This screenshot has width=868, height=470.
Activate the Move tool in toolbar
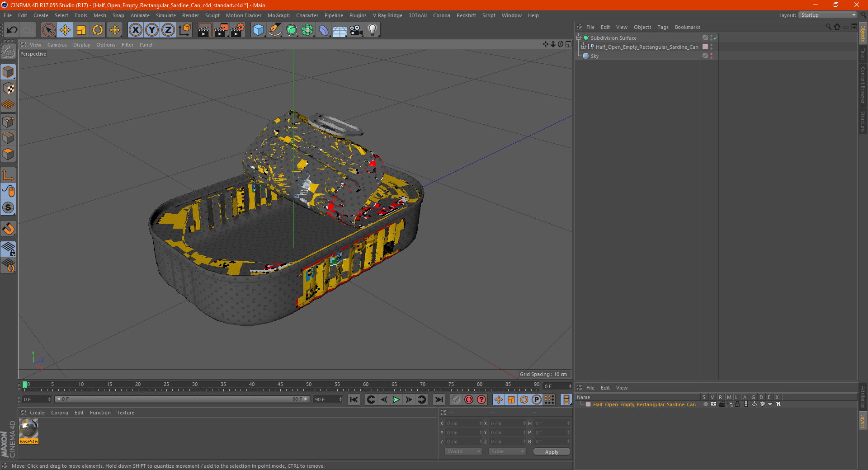65,30
